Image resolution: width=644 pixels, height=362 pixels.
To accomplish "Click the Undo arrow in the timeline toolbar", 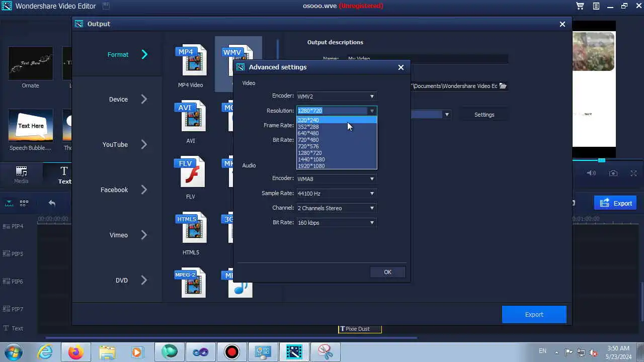I will pos(52,203).
